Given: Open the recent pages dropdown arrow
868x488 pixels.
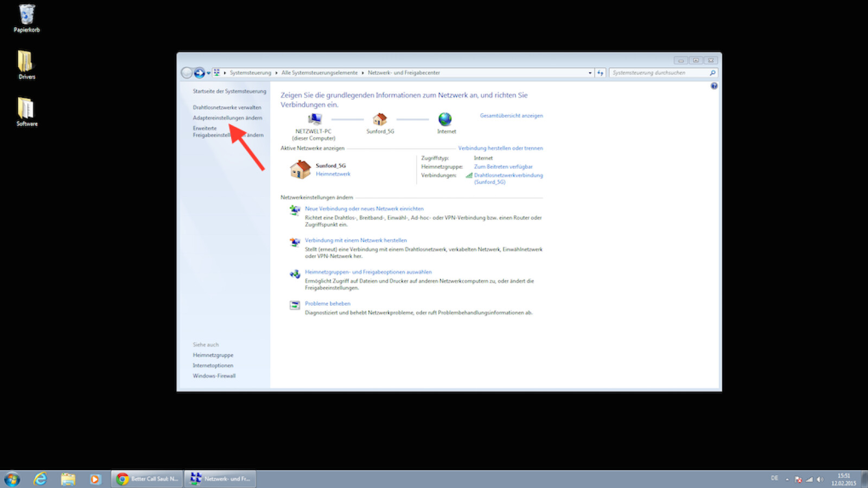Looking at the screenshot, I should tap(208, 73).
